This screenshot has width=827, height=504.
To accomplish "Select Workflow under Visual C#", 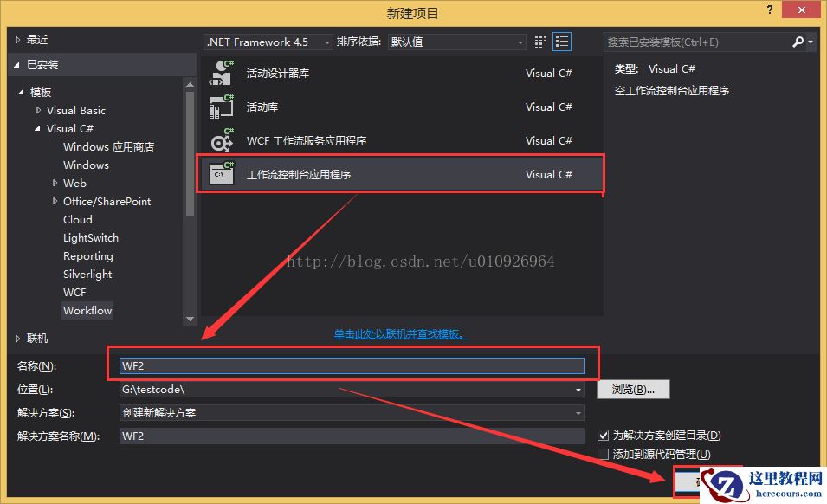I will pyautogui.click(x=87, y=310).
